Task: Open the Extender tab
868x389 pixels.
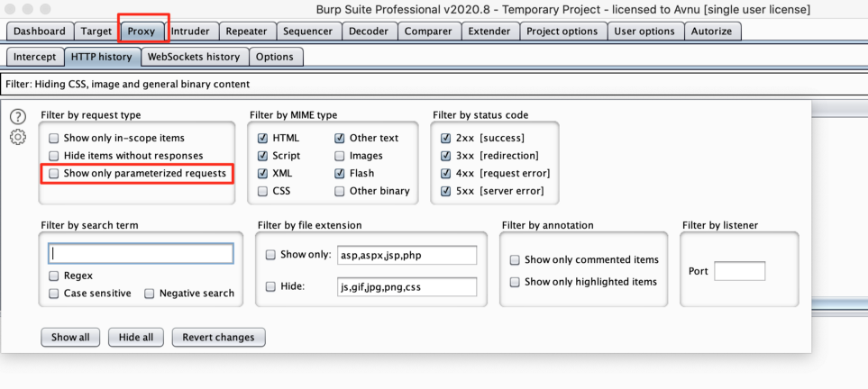Action: point(490,32)
